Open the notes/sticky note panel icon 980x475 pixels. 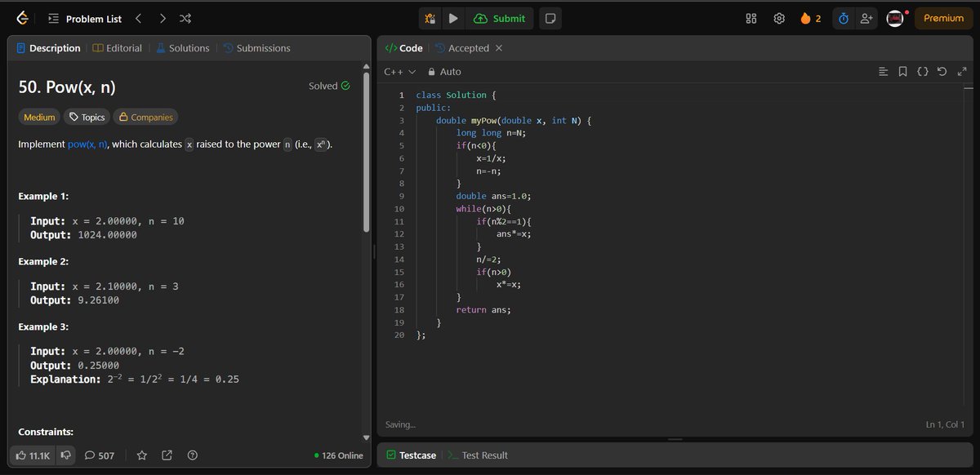pos(550,18)
